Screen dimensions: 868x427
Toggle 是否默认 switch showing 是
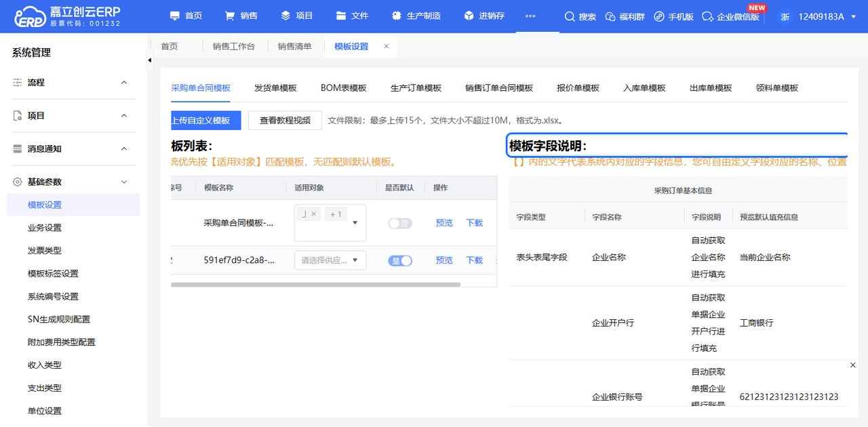point(400,260)
